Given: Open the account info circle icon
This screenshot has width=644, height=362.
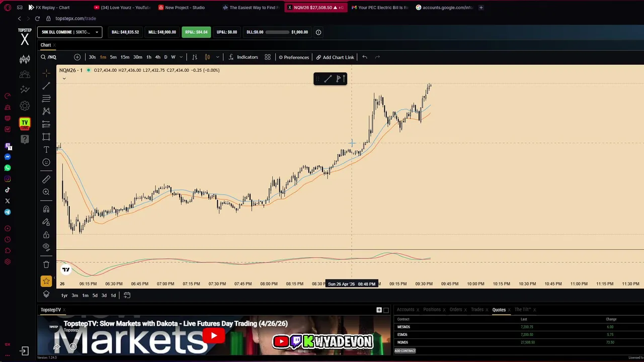Looking at the screenshot, I should [x=318, y=32].
